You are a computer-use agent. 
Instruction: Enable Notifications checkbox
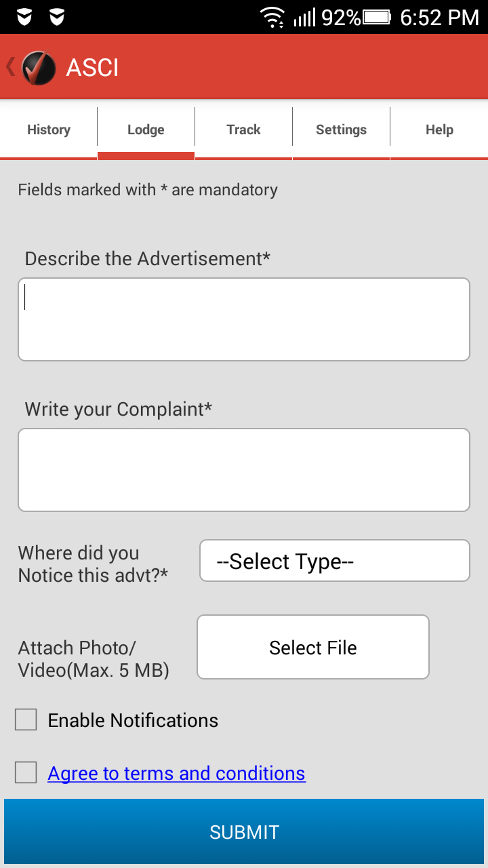(x=26, y=719)
